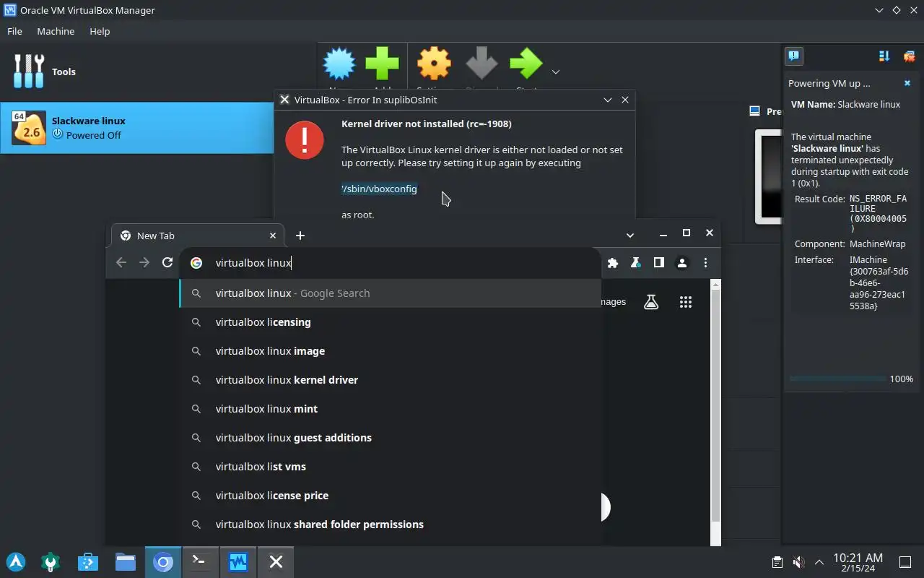This screenshot has width=924, height=578.
Task: Click the Start green arrow icon
Action: (526, 64)
